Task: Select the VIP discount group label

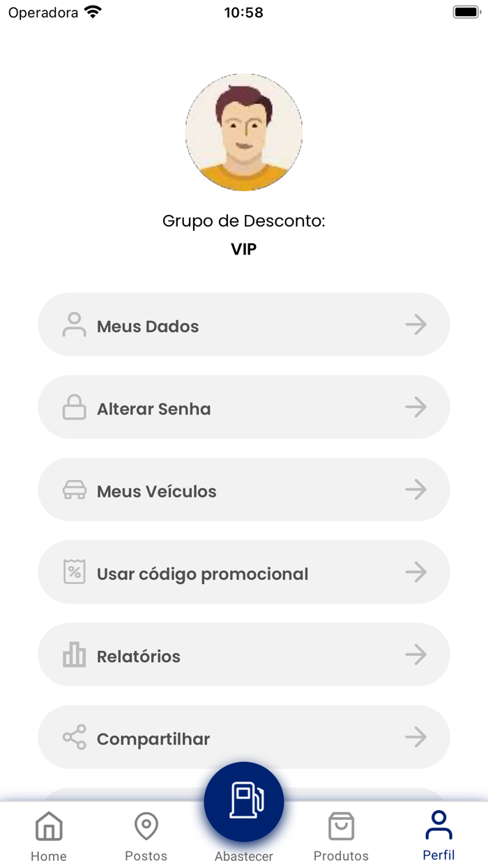Action: click(x=243, y=248)
